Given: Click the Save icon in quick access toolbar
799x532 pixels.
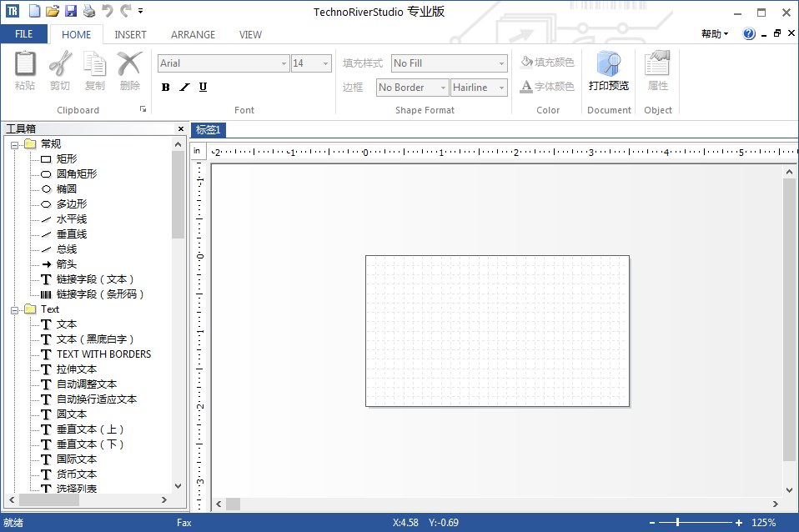Looking at the screenshot, I should (x=71, y=11).
